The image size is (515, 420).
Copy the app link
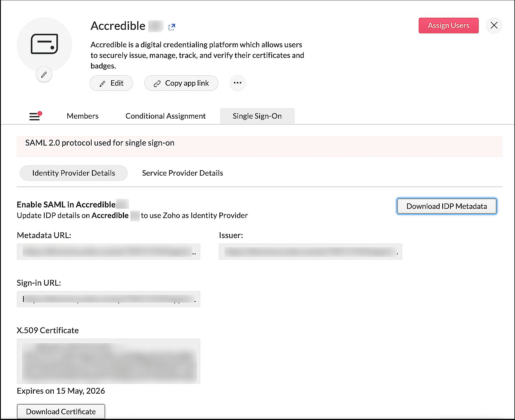[x=181, y=83]
